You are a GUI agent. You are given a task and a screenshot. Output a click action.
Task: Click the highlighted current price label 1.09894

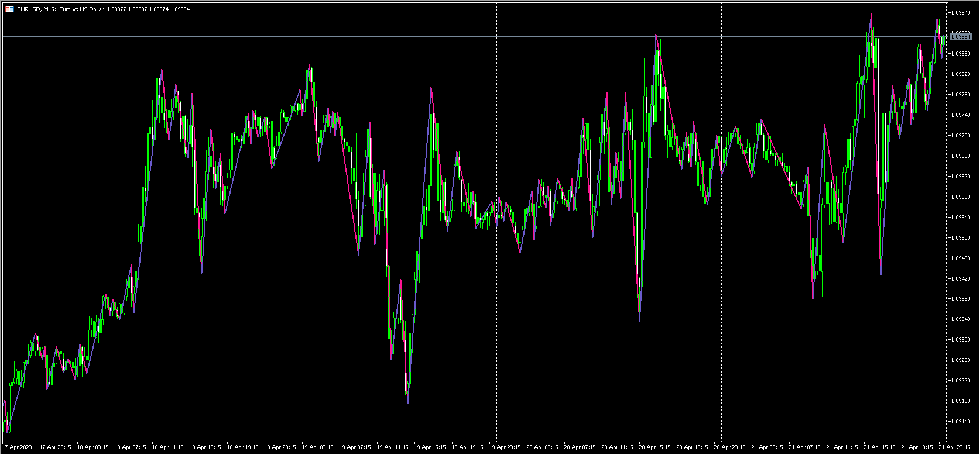[961, 37]
